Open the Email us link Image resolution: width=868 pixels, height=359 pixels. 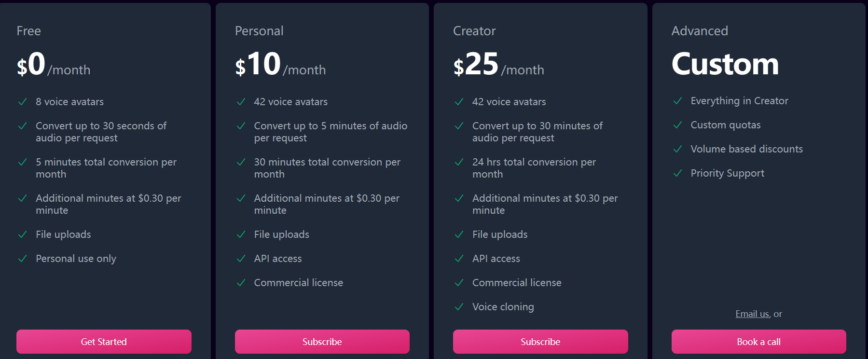[752, 314]
